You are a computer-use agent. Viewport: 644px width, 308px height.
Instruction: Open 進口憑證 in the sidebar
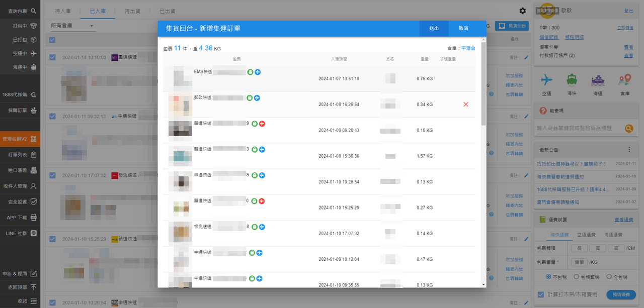point(20,170)
